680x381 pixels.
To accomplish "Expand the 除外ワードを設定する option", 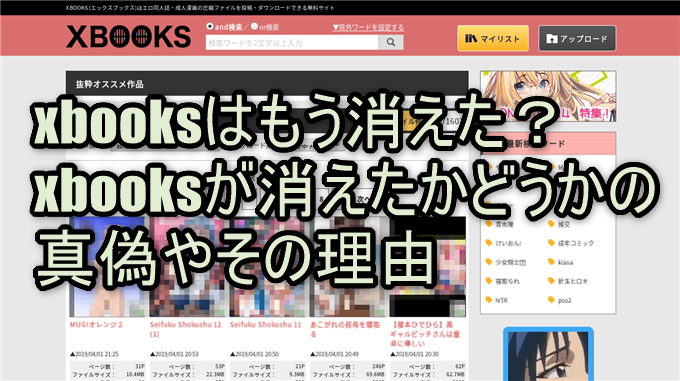I will click(x=368, y=27).
